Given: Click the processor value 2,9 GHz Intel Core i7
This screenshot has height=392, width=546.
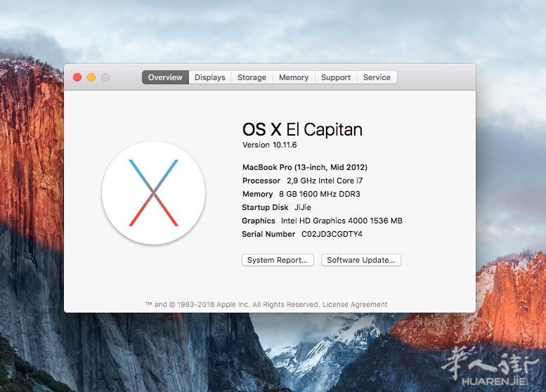Looking at the screenshot, I should point(325,181).
